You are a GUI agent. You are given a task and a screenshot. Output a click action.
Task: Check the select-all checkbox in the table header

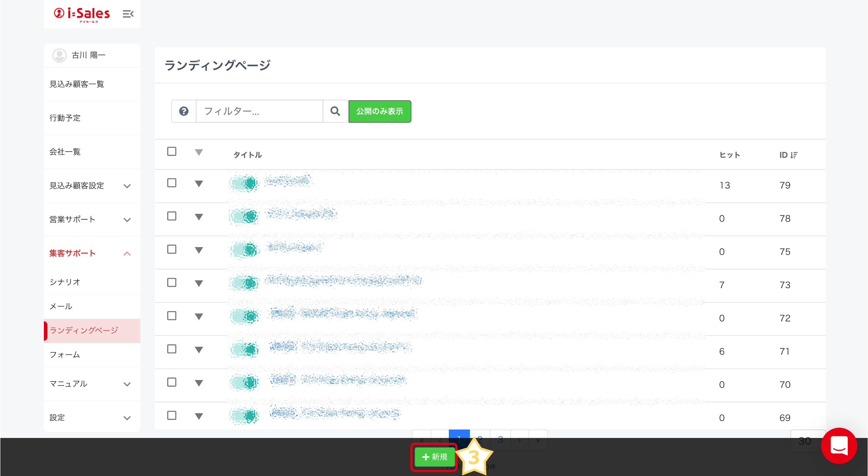coord(172,152)
